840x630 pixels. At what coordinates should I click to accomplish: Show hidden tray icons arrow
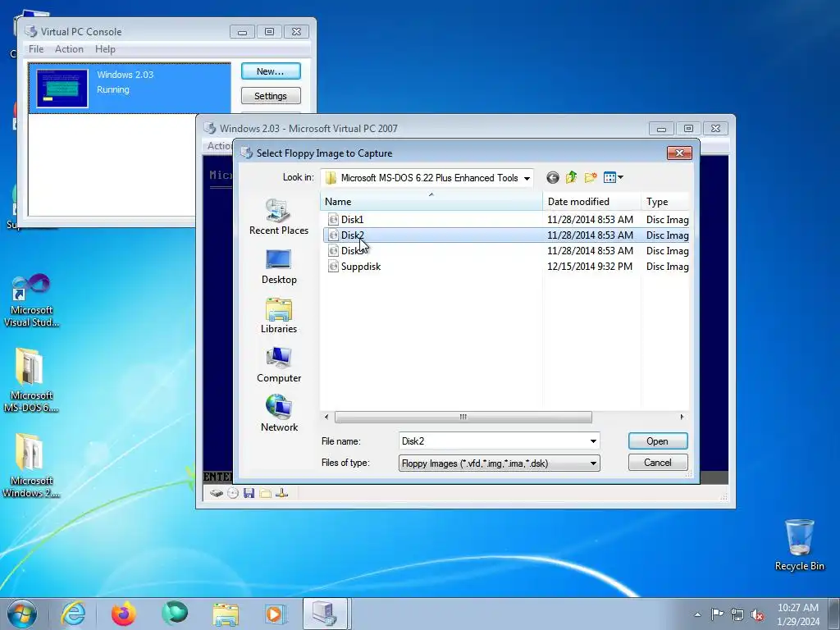pyautogui.click(x=697, y=614)
